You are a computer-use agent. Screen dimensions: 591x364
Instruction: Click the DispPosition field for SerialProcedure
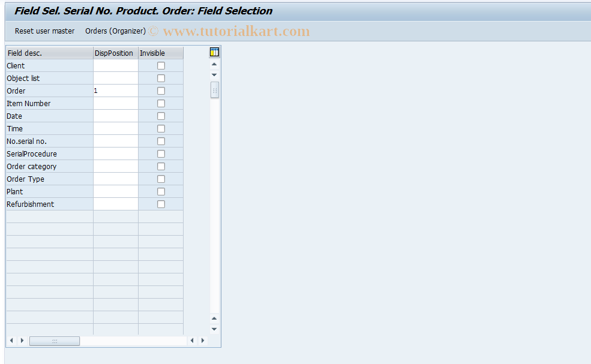pyautogui.click(x=116, y=154)
